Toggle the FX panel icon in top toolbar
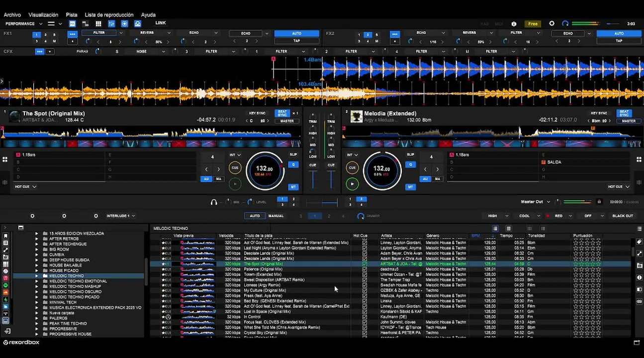 [x=73, y=23]
